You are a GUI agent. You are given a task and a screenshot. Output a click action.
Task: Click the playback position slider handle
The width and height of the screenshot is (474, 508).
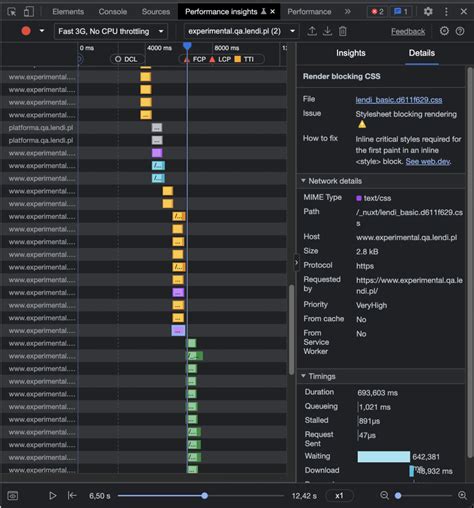(x=205, y=496)
